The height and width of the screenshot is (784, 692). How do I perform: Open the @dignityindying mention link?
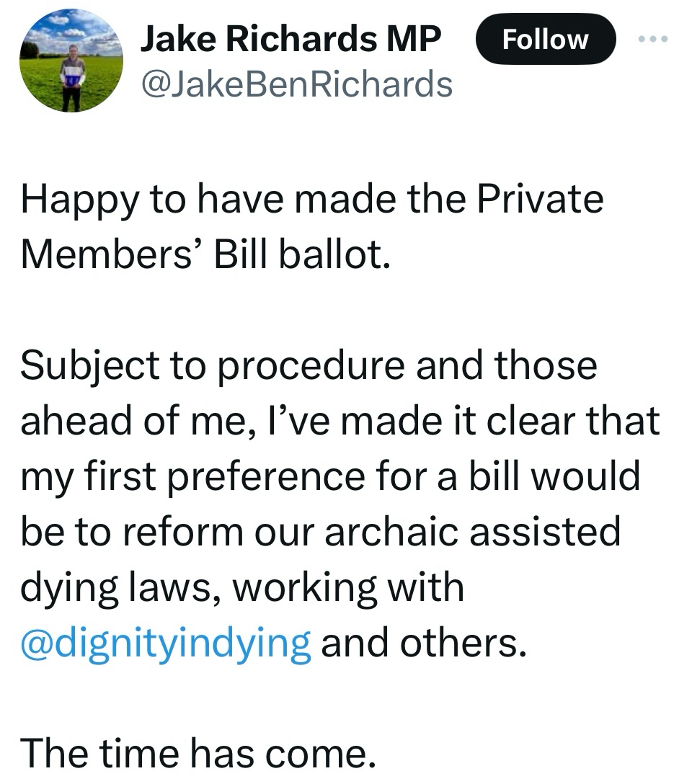[x=166, y=642]
